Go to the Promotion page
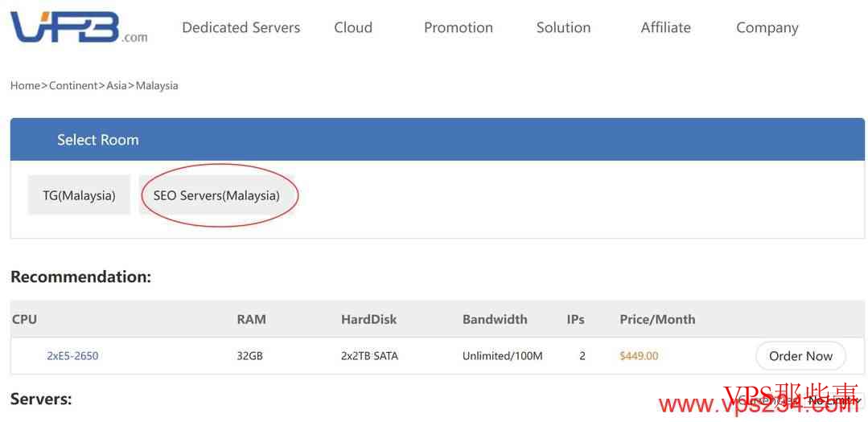 [x=459, y=27]
